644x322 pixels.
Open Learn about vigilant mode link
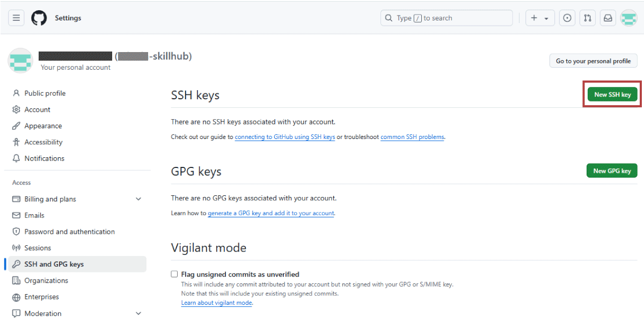coord(217,303)
